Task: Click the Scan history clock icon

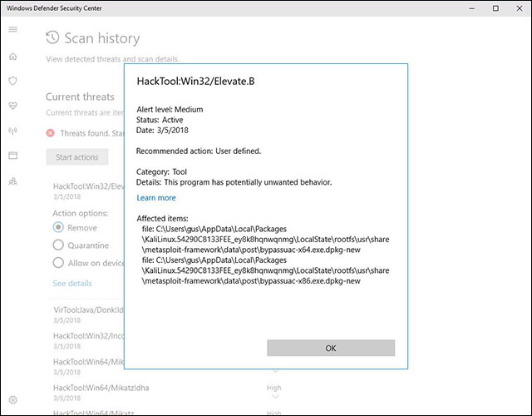Action: (x=52, y=37)
